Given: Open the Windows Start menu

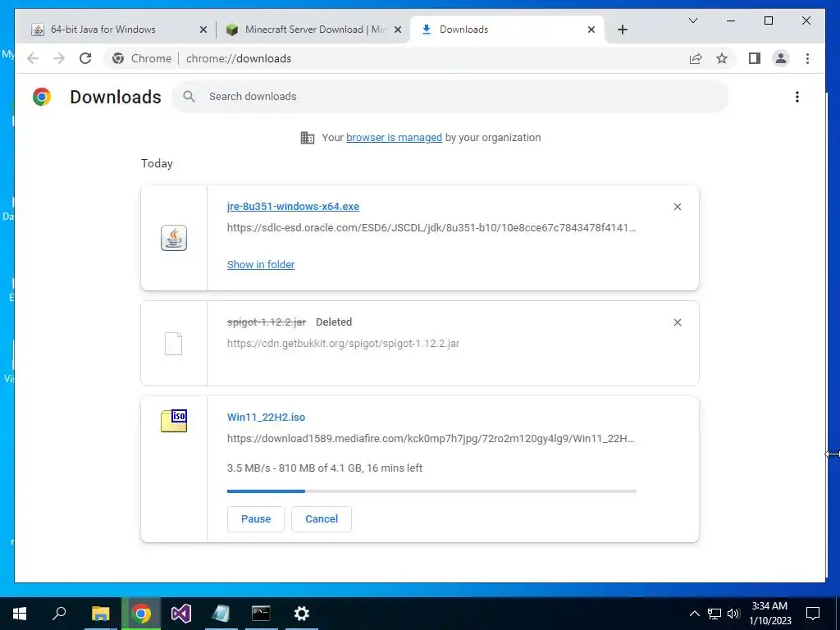Looking at the screenshot, I should [20, 614].
